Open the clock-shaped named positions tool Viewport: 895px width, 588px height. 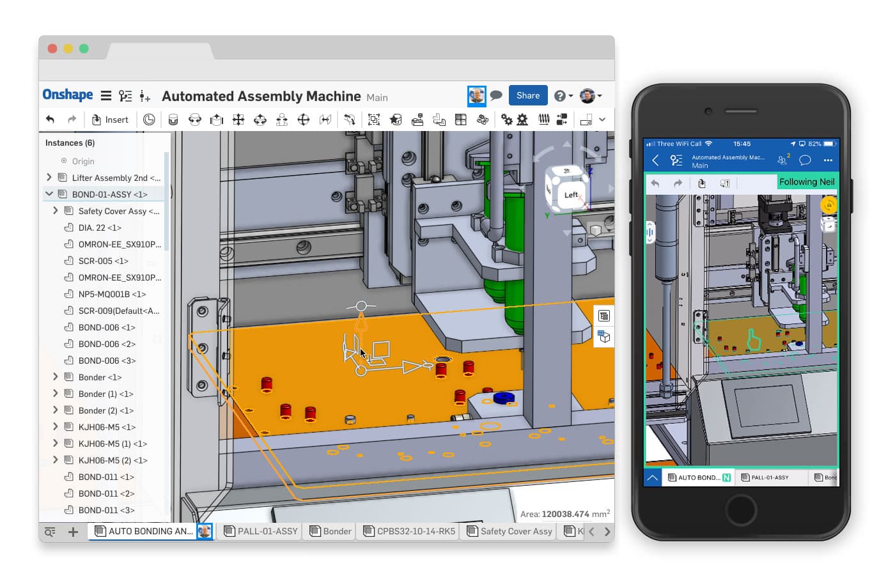(149, 120)
